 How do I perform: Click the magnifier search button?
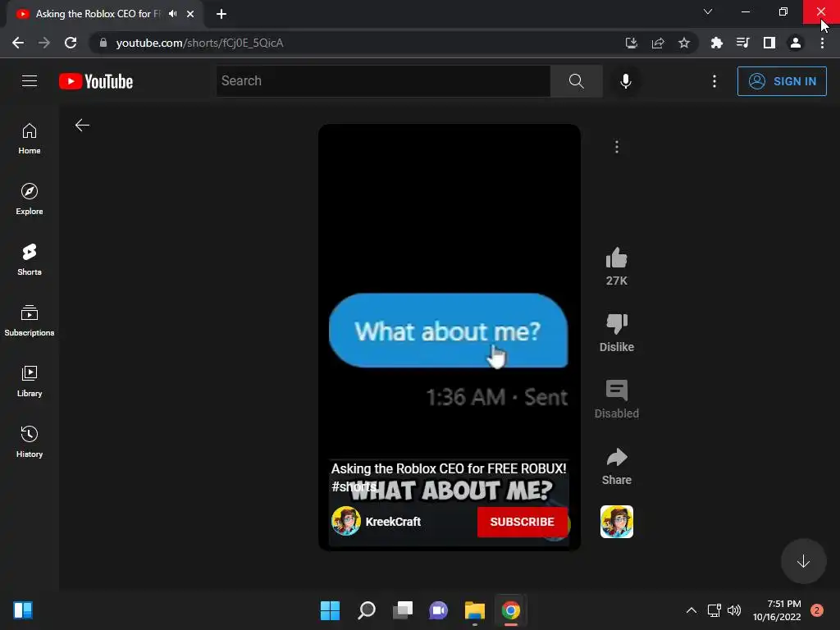577,81
